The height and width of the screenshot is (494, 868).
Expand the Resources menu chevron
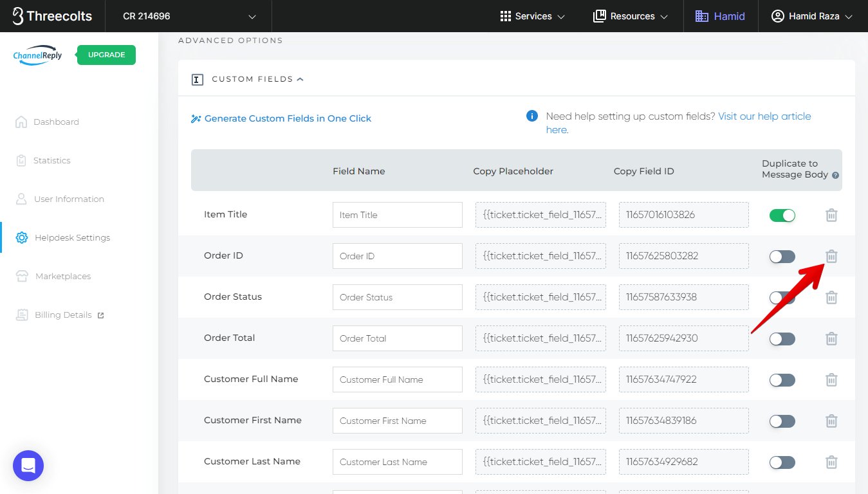[664, 17]
